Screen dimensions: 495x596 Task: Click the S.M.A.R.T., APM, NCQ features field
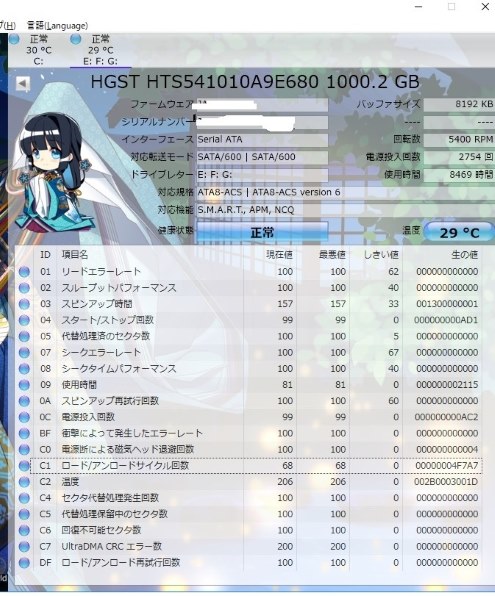[345, 210]
